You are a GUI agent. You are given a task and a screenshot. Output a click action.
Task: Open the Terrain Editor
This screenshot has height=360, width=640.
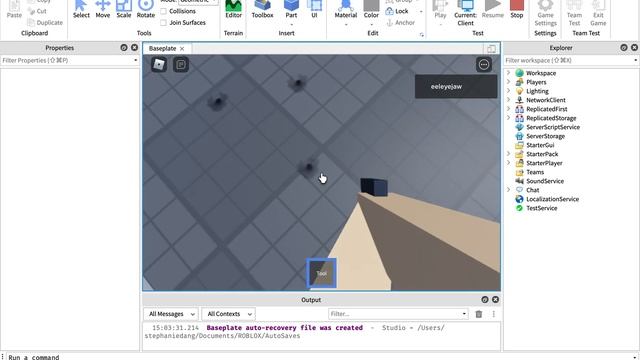click(x=233, y=9)
